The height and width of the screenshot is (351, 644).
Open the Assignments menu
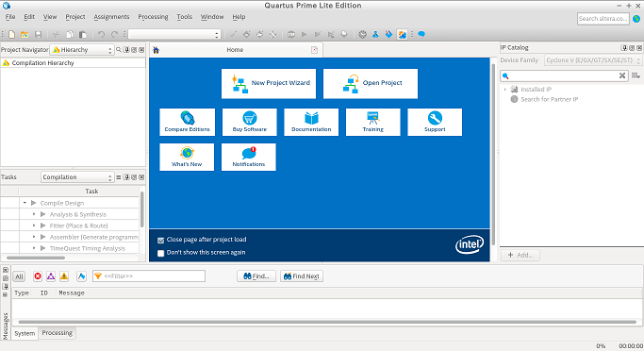(111, 17)
